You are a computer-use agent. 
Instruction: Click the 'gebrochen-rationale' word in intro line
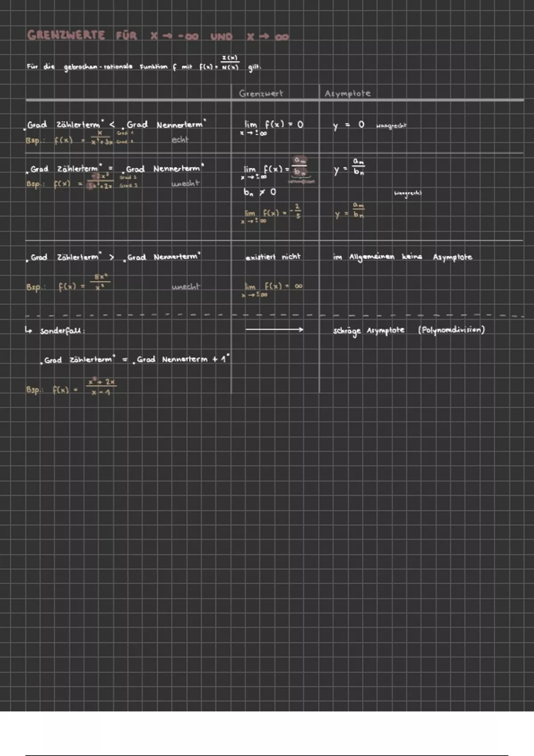(x=98, y=67)
